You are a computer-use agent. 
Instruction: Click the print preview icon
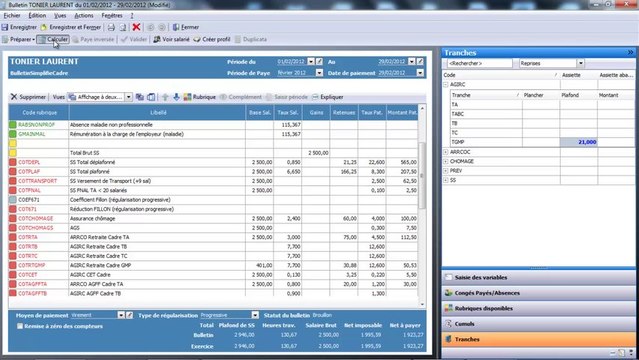[x=123, y=27]
